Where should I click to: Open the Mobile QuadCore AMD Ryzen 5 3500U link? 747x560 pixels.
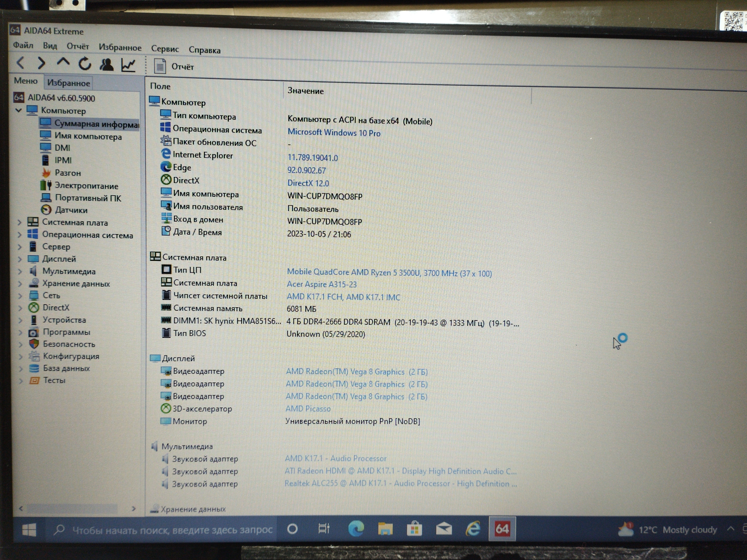click(x=389, y=273)
